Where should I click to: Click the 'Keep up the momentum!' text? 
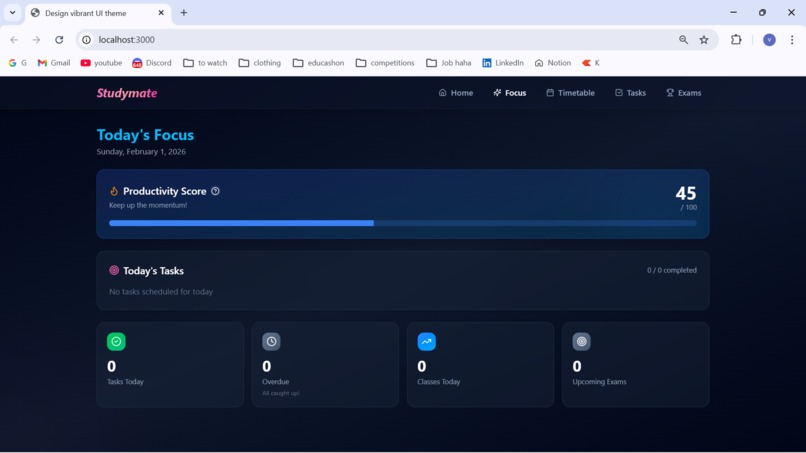pyautogui.click(x=148, y=205)
